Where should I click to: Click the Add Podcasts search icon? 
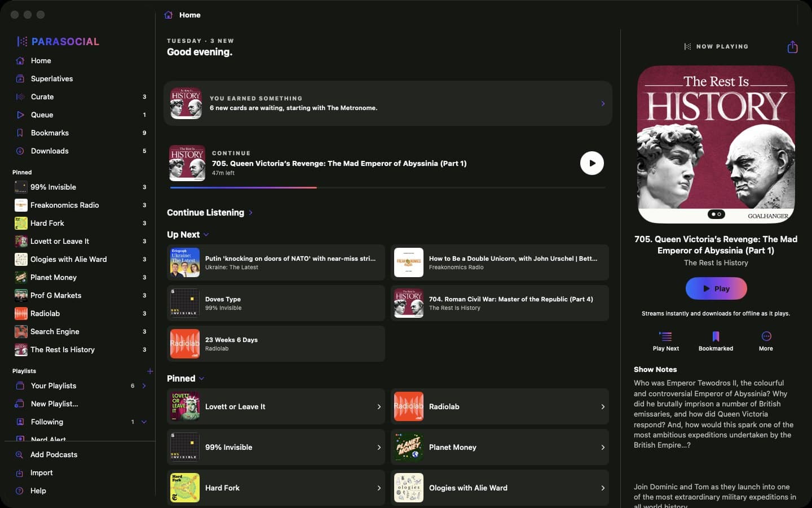pos(20,454)
